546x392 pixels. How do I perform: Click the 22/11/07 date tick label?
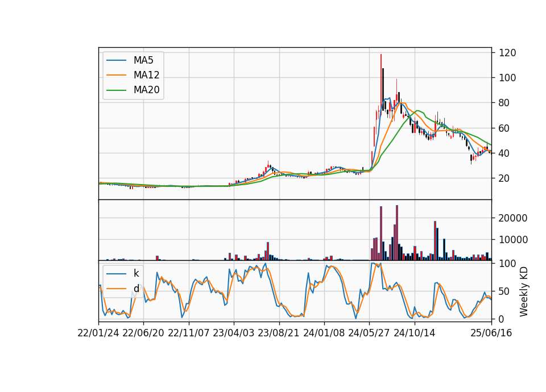[x=188, y=333]
